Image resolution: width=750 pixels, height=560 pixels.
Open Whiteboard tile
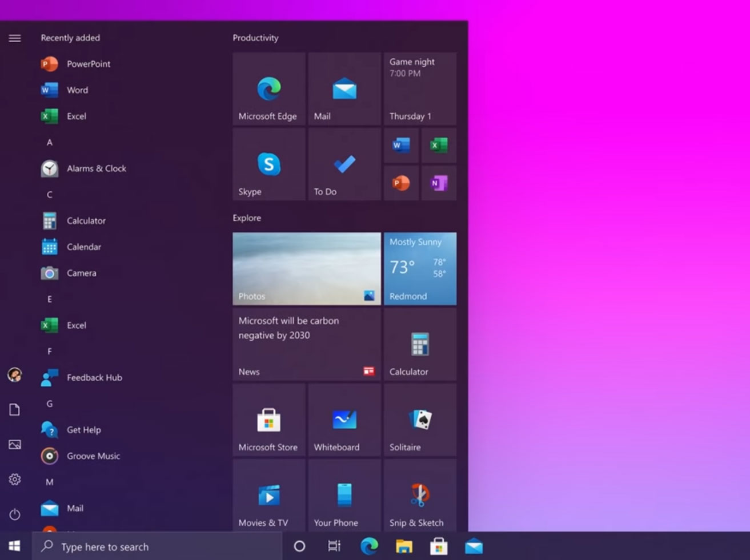click(344, 420)
